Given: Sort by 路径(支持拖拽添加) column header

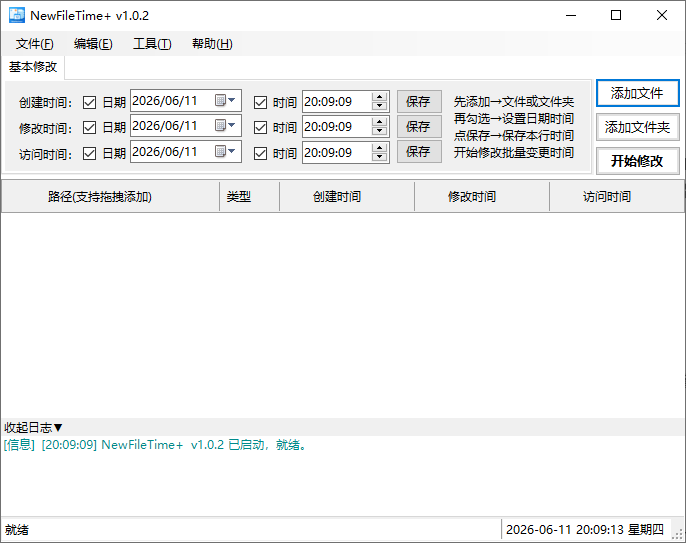Looking at the screenshot, I should click(111, 196).
